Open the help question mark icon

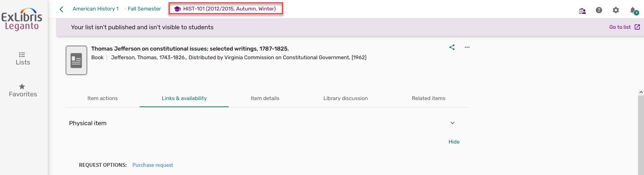coord(599,10)
